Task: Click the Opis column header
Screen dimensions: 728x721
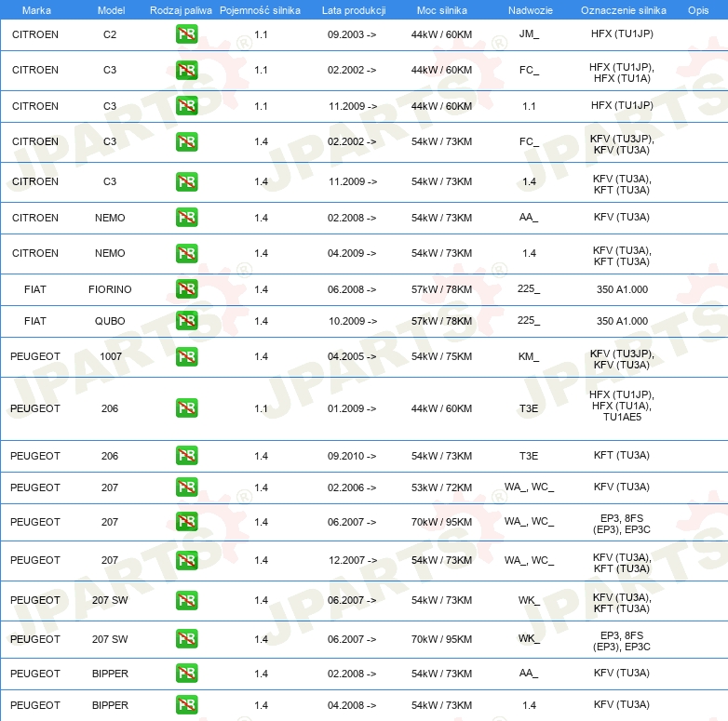Action: 698,10
